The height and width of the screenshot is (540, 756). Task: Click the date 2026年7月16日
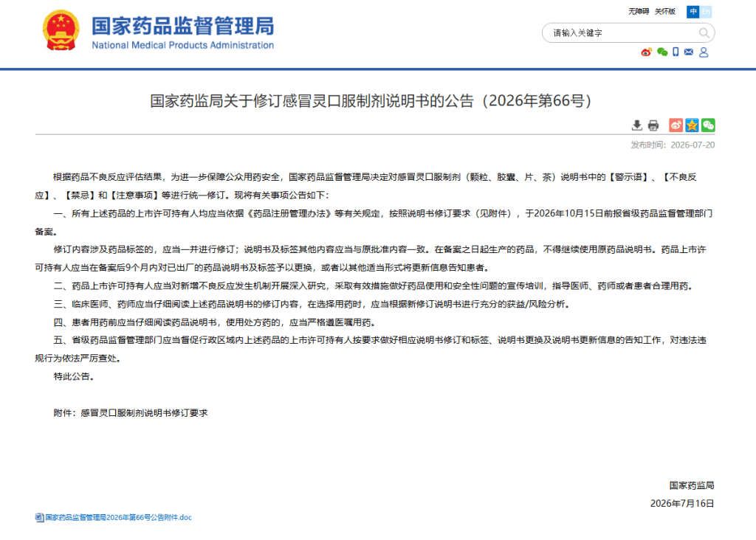click(681, 503)
